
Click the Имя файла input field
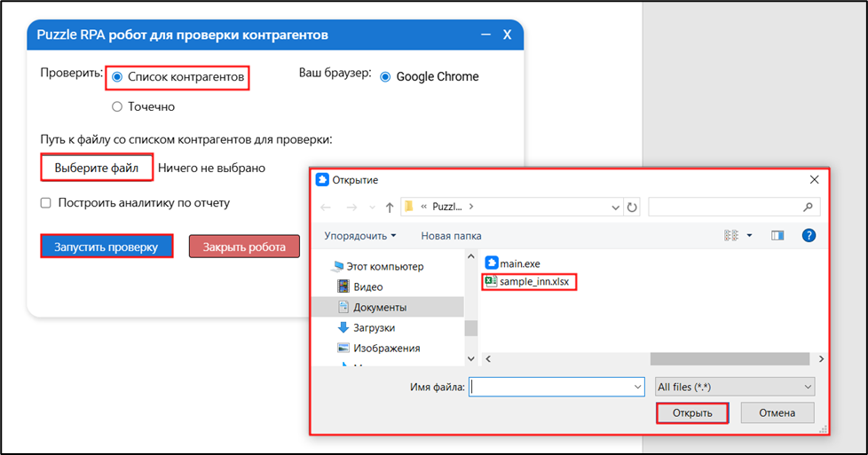tap(556, 387)
